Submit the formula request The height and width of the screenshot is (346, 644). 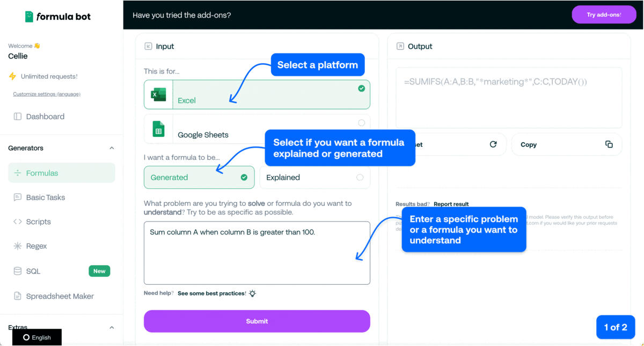pyautogui.click(x=257, y=321)
